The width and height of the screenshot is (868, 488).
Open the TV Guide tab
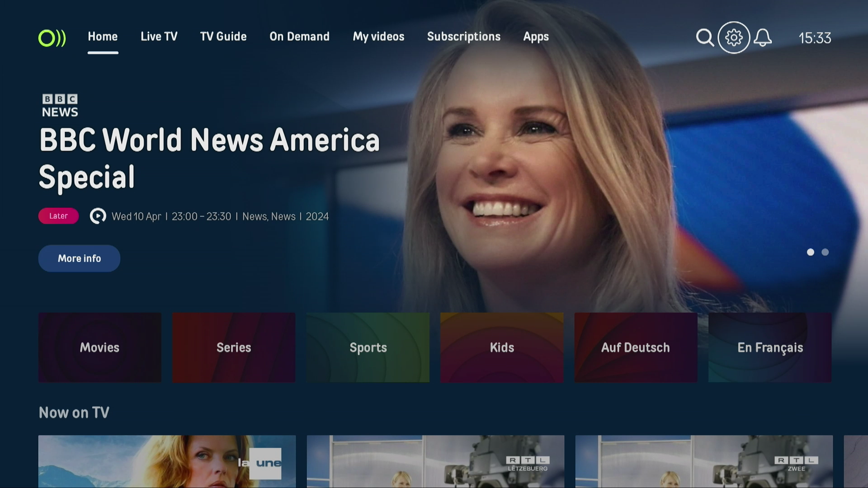point(223,37)
